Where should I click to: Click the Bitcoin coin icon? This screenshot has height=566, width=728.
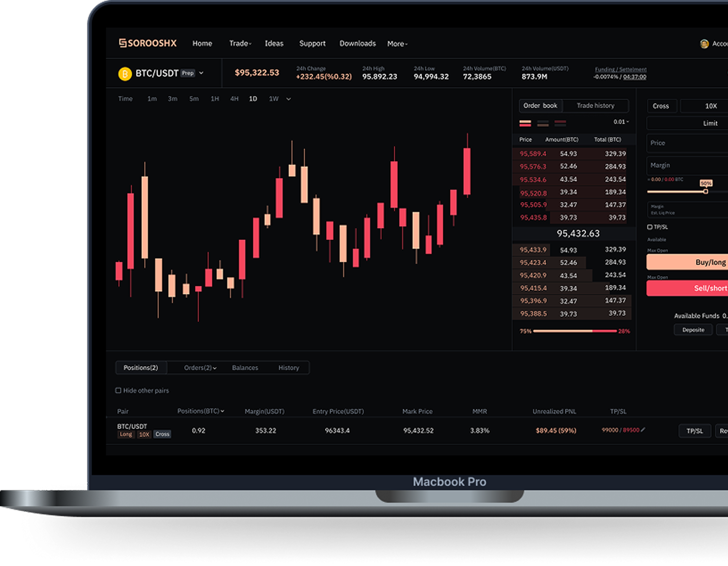125,74
